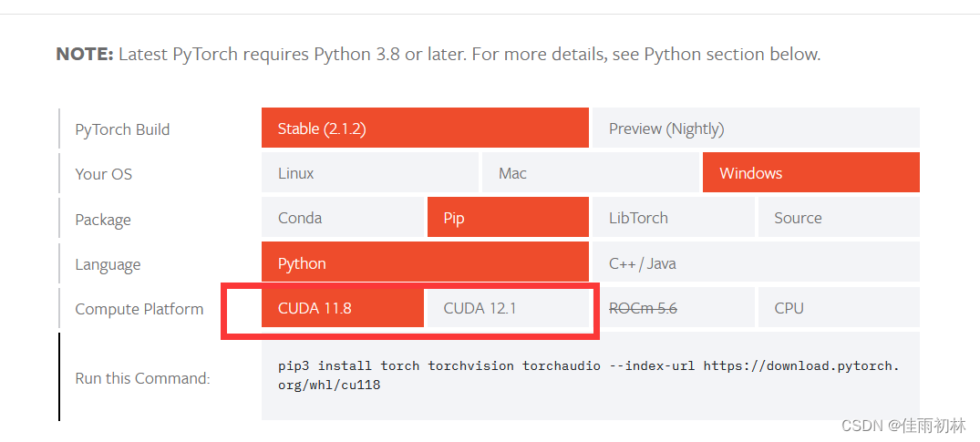Click the 'Language' row label
This screenshot has height=442, width=980.
coord(108,264)
